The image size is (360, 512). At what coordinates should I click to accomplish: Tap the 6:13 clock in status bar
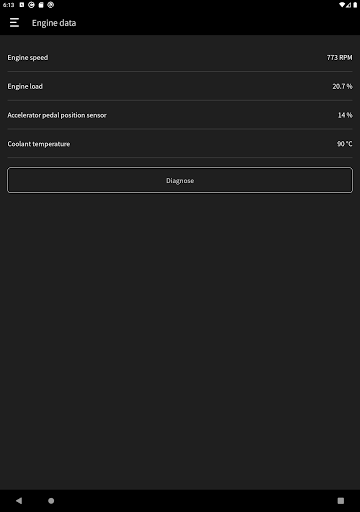coord(9,5)
